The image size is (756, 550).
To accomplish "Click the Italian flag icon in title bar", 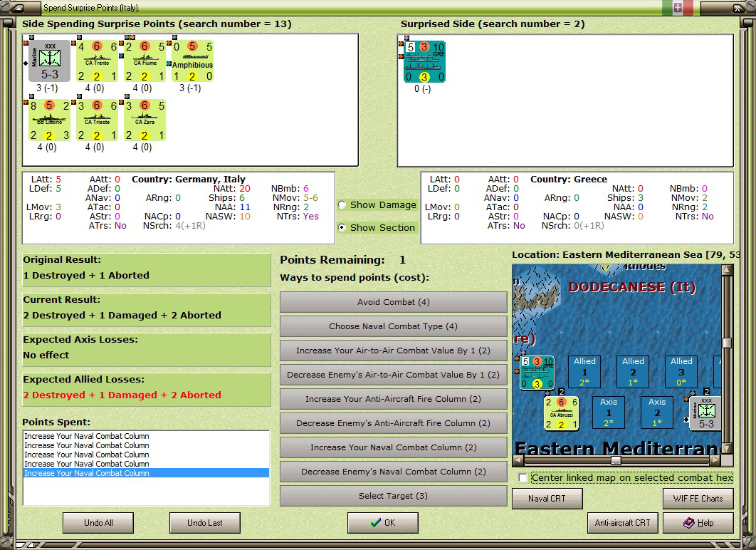I will (x=678, y=8).
